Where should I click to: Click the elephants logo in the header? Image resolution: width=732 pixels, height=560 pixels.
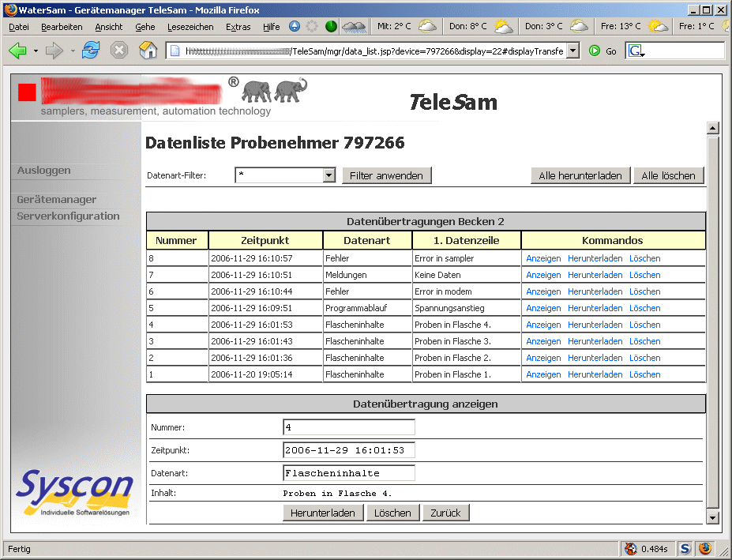[x=275, y=91]
